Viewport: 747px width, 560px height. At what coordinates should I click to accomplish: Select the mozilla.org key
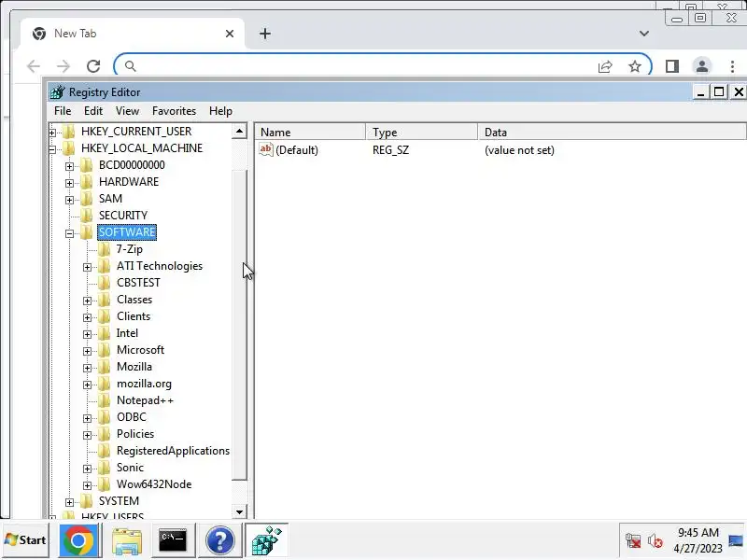pos(144,384)
